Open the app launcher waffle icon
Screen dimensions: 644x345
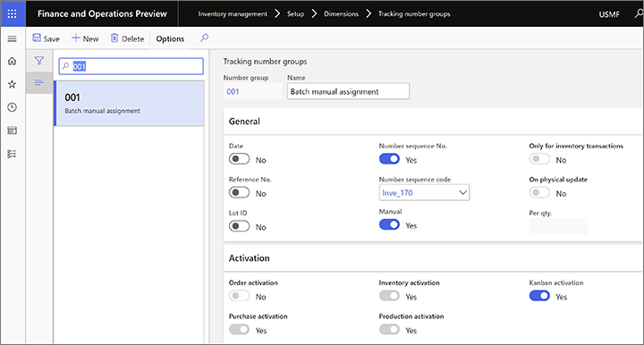click(x=13, y=13)
